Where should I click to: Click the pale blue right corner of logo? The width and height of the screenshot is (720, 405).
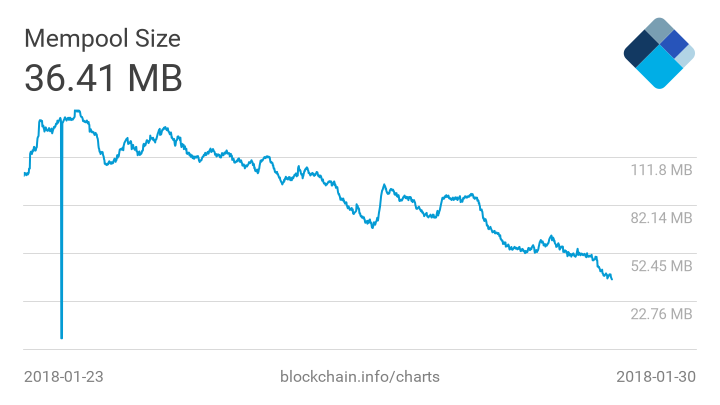[686, 56]
